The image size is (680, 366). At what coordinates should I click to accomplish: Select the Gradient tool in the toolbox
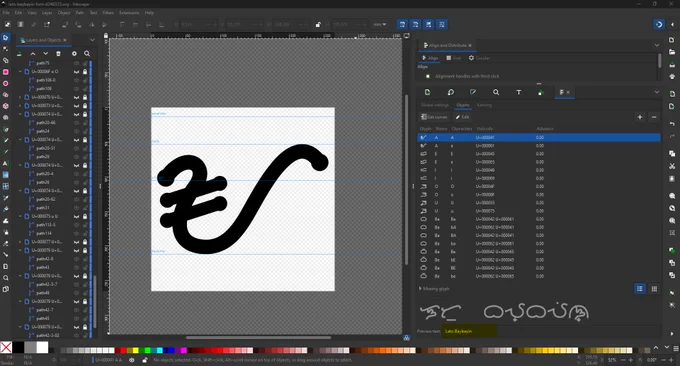point(6,175)
